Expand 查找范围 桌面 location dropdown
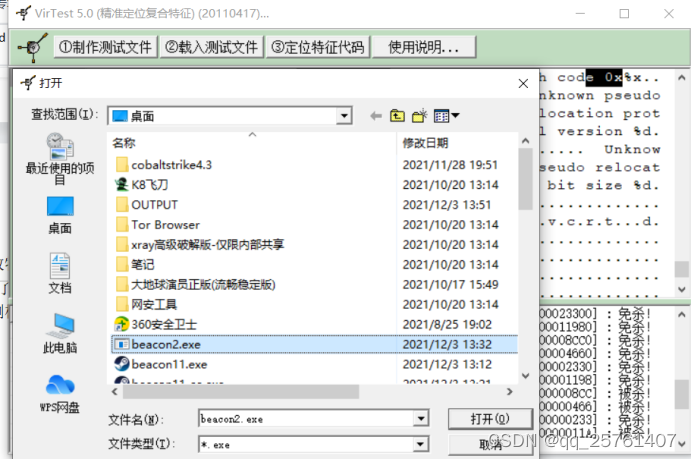Image resolution: width=692 pixels, height=460 pixels. click(344, 116)
